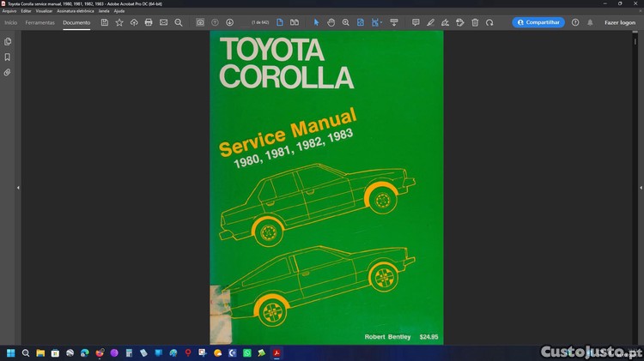The width and height of the screenshot is (644, 361).
Task: Open notifications with the bell icon
Action: coord(590,22)
